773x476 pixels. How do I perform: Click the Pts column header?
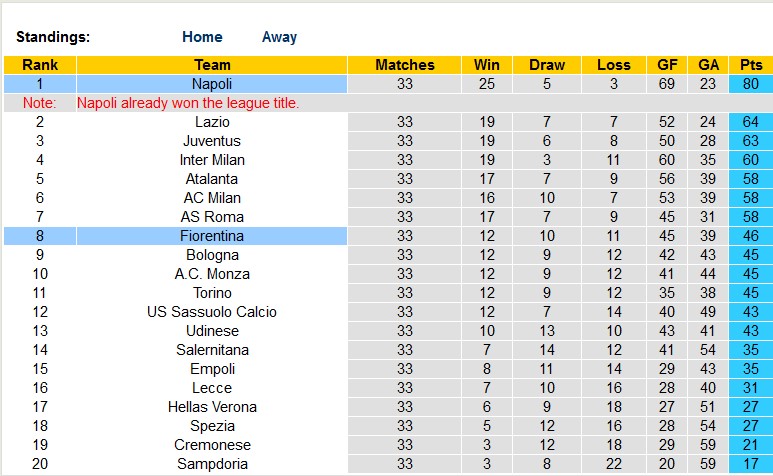(750, 65)
